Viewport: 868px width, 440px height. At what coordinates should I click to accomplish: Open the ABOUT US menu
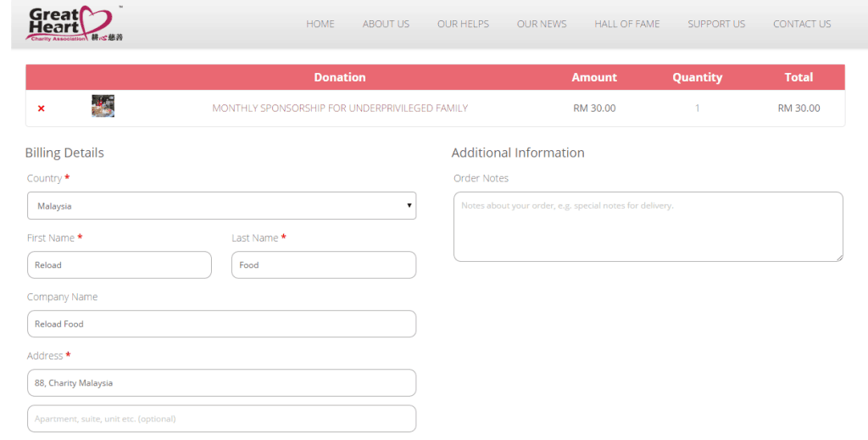pos(386,24)
